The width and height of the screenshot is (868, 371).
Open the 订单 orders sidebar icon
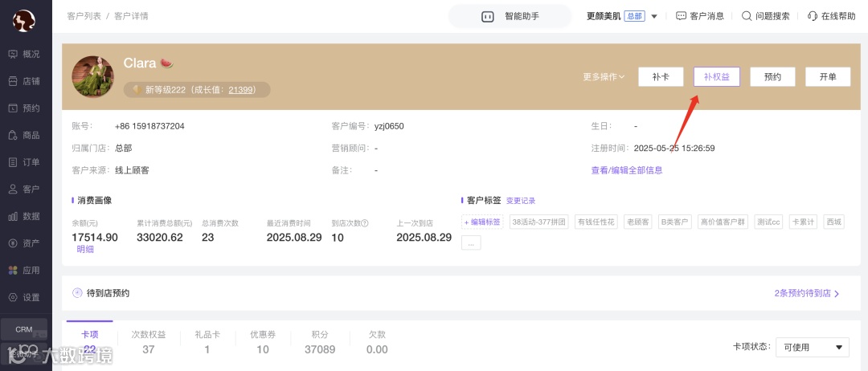point(13,162)
